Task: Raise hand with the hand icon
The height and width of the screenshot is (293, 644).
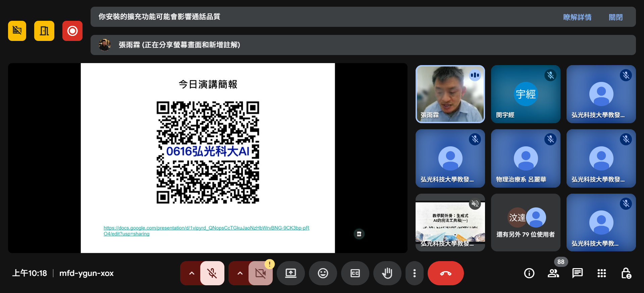Action: click(x=387, y=273)
